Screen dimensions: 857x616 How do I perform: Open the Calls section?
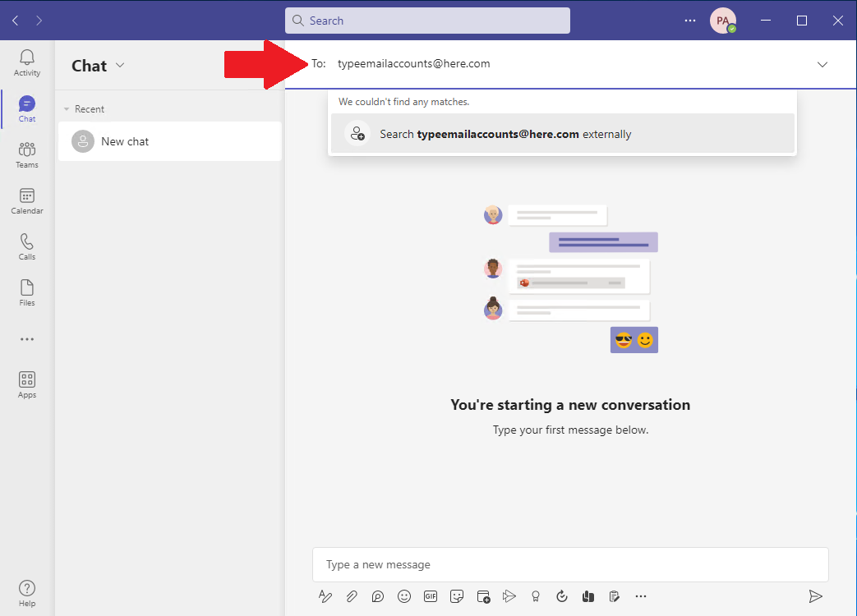[x=27, y=247]
